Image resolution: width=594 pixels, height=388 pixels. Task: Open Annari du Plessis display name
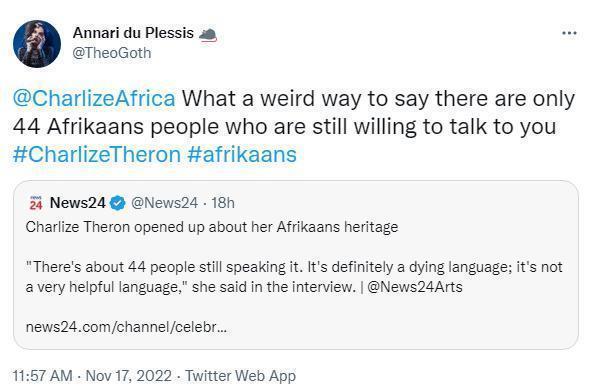[133, 33]
